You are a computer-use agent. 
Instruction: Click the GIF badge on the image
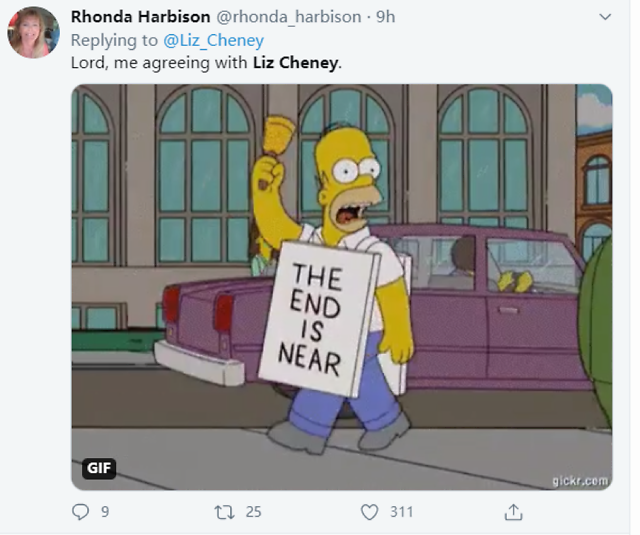click(x=99, y=468)
